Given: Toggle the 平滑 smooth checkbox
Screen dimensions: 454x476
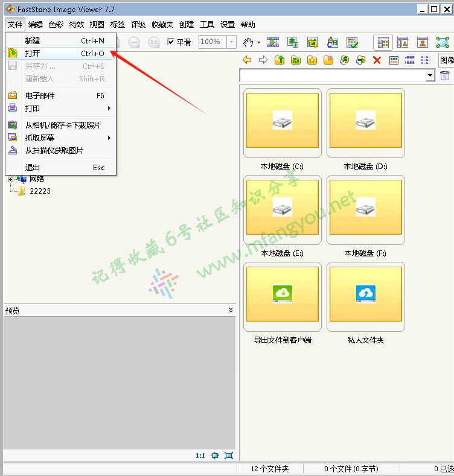Looking at the screenshot, I should tap(171, 42).
